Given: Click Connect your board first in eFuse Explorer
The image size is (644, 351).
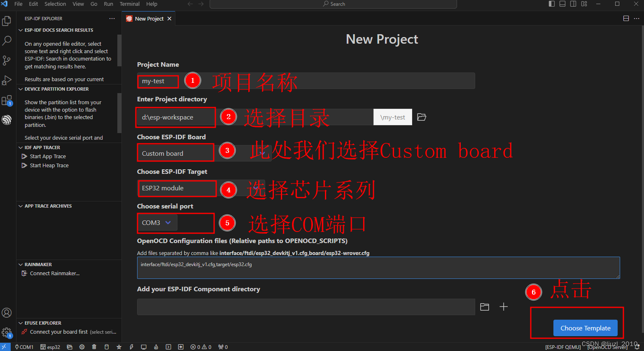Looking at the screenshot, I should 59,332.
